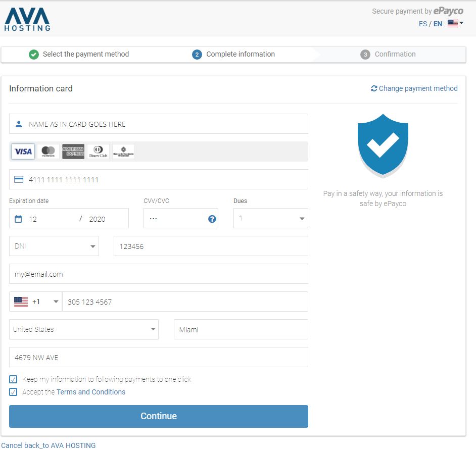Open the United States country dropdown
Viewport: 476px width, 450px height.
click(x=84, y=329)
